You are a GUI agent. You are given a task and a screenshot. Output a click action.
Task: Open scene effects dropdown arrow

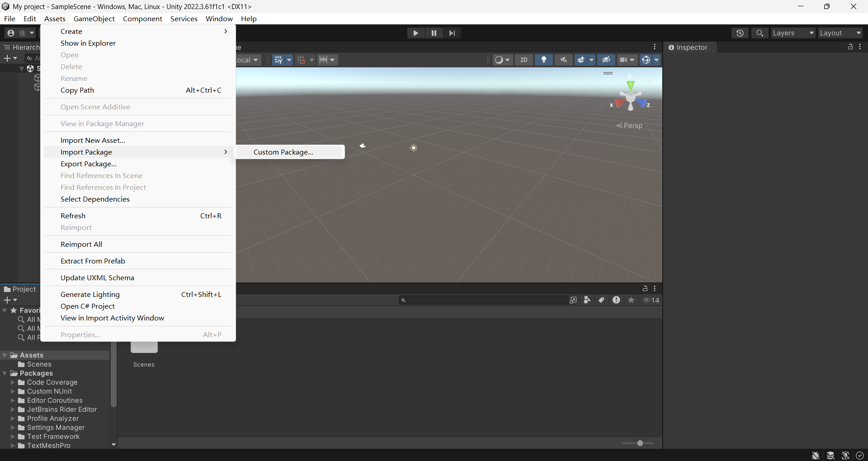[592, 60]
